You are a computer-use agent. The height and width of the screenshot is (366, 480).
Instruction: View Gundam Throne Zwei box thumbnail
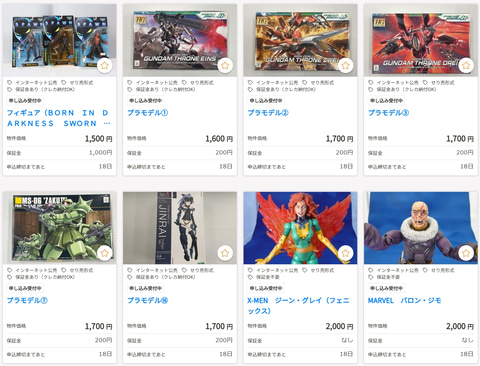point(300,40)
